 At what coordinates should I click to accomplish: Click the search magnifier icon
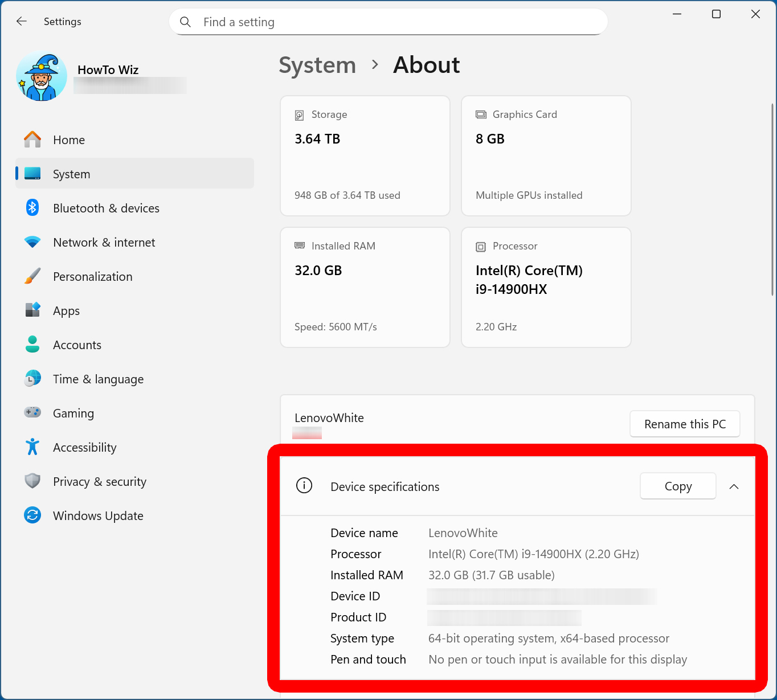pos(185,22)
